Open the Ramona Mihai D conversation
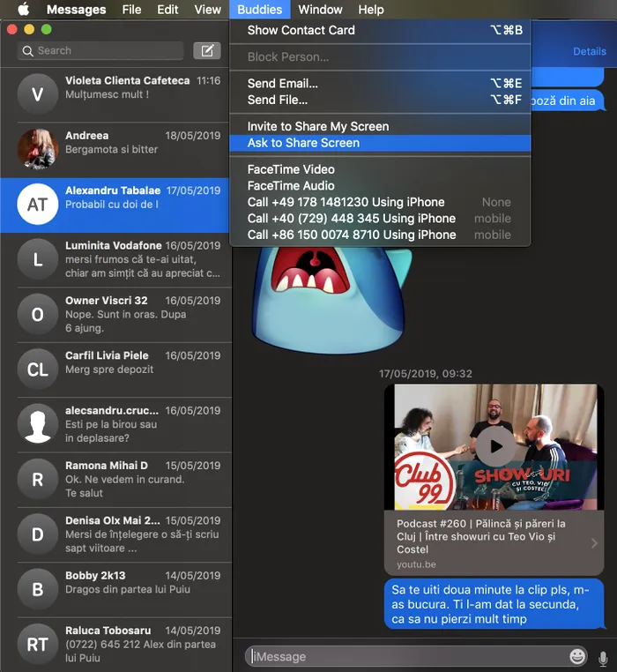The image size is (617, 672). [x=115, y=480]
